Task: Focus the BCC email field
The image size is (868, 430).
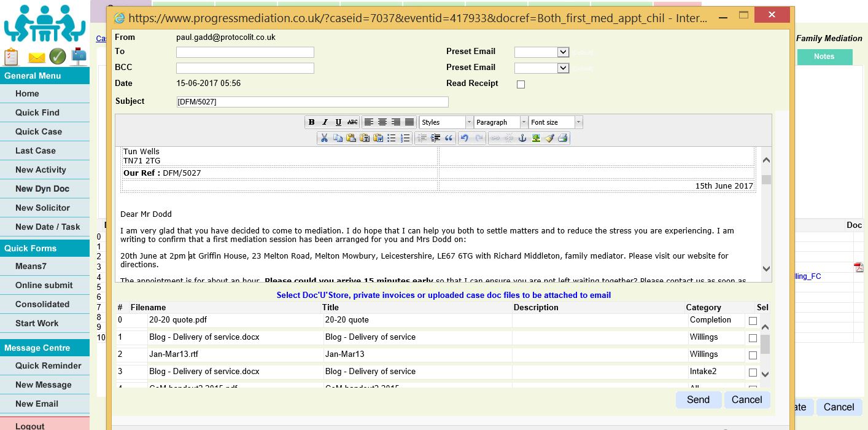Action: click(245, 68)
